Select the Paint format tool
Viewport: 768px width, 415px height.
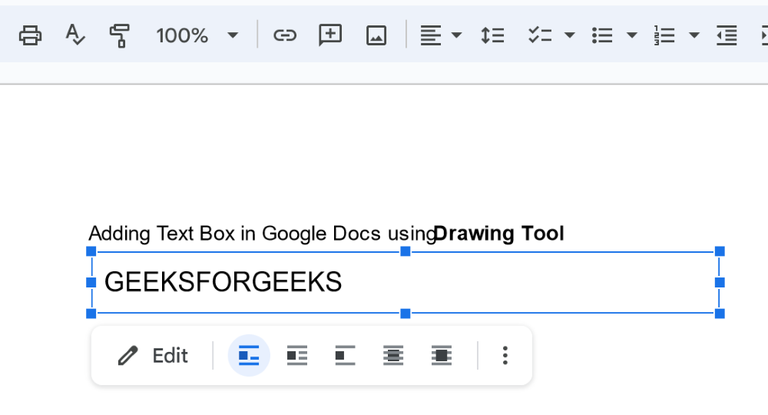point(119,36)
